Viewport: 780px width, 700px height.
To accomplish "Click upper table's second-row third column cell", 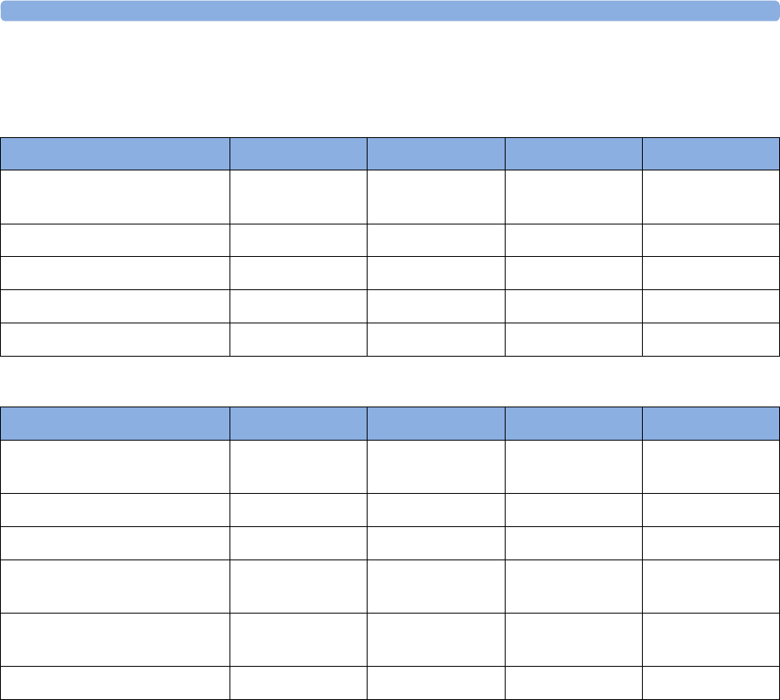I will coord(437,240).
